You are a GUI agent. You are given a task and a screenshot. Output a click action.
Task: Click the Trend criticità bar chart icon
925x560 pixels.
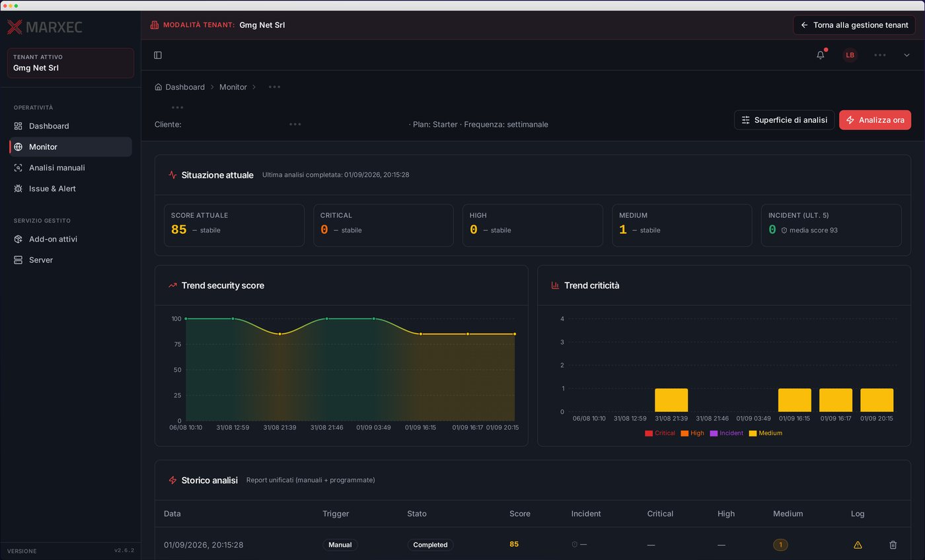(555, 285)
